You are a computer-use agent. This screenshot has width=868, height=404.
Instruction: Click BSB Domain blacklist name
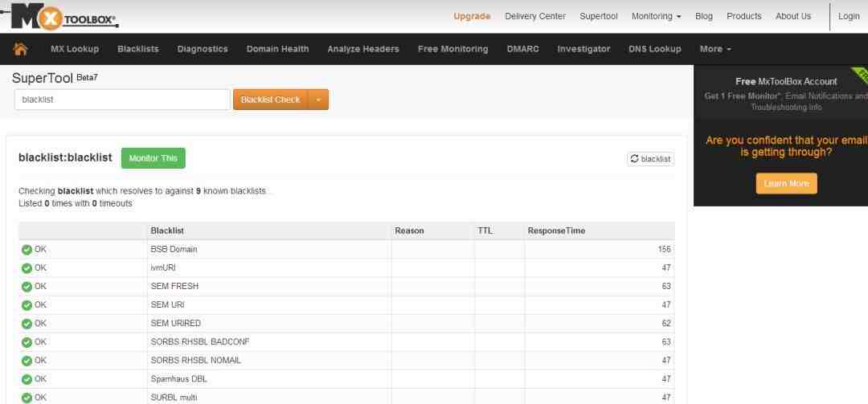point(174,250)
